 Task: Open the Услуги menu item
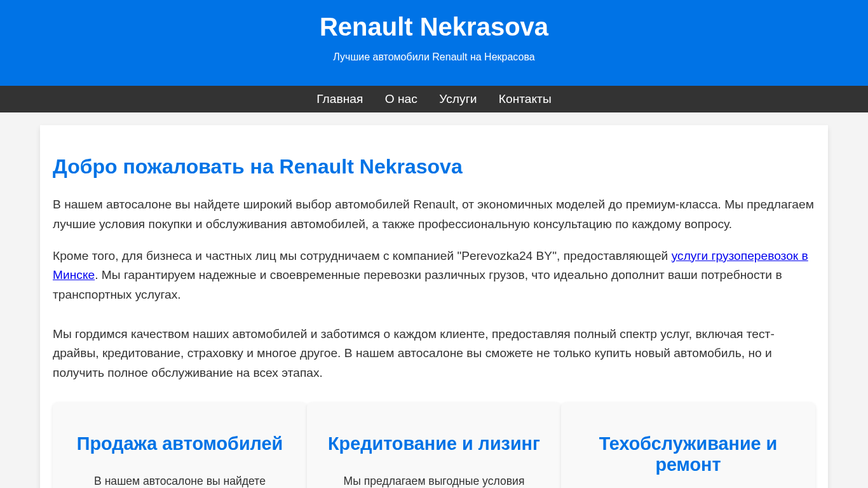(458, 99)
